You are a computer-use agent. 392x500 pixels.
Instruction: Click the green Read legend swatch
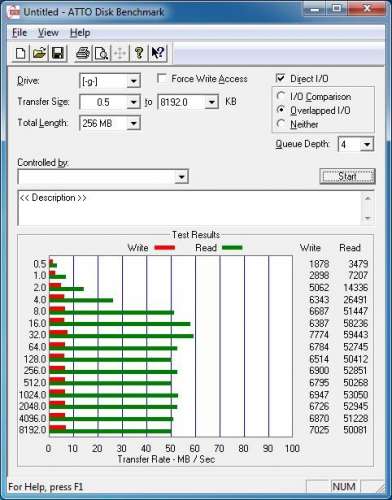pos(232,248)
